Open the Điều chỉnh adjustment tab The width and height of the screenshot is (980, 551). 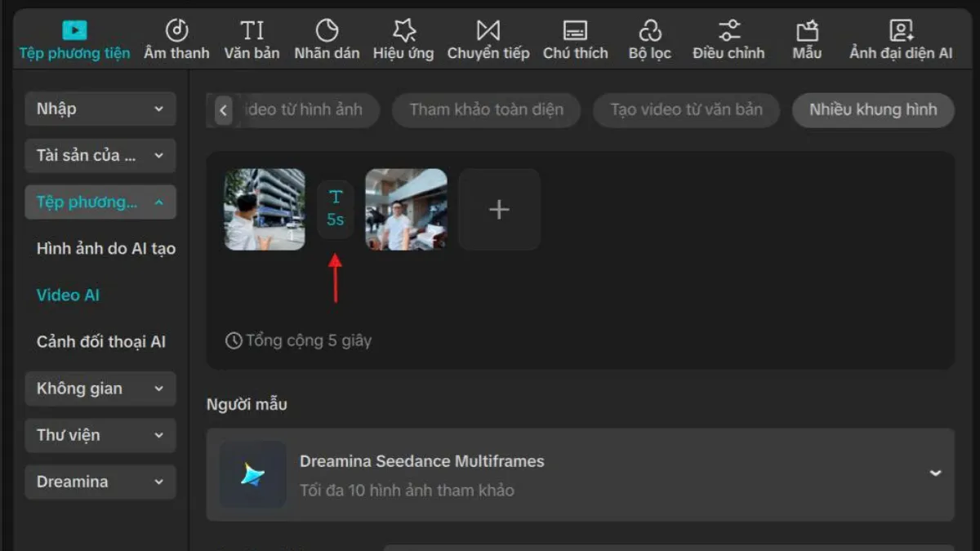click(x=728, y=40)
